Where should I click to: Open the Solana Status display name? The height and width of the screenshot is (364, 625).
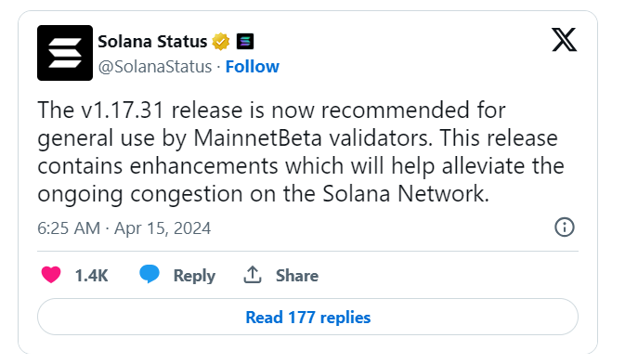point(152,42)
